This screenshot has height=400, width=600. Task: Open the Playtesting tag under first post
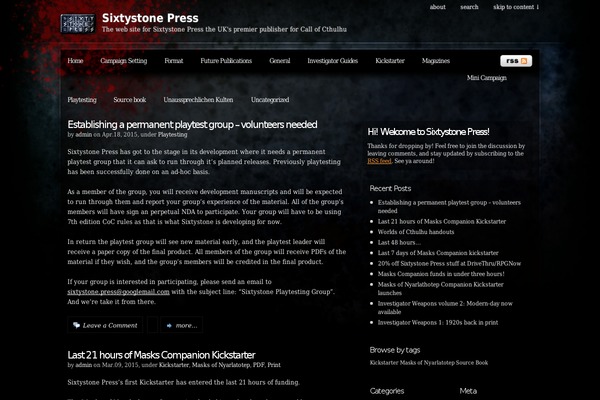pos(173,134)
